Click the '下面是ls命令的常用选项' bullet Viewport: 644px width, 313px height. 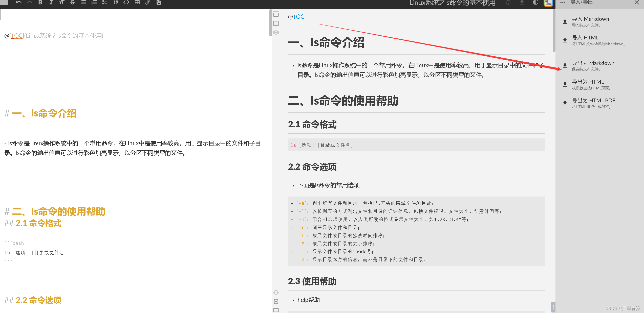[x=328, y=185]
